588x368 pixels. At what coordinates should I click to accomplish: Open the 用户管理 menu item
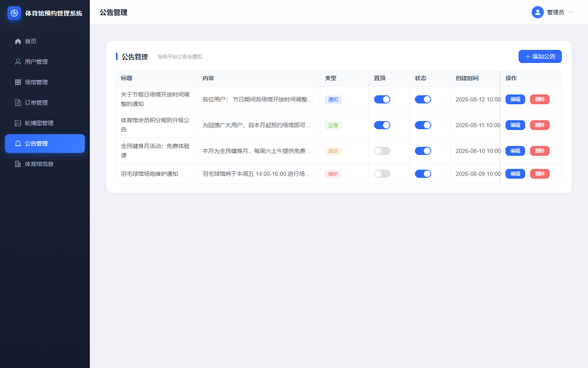45,62
